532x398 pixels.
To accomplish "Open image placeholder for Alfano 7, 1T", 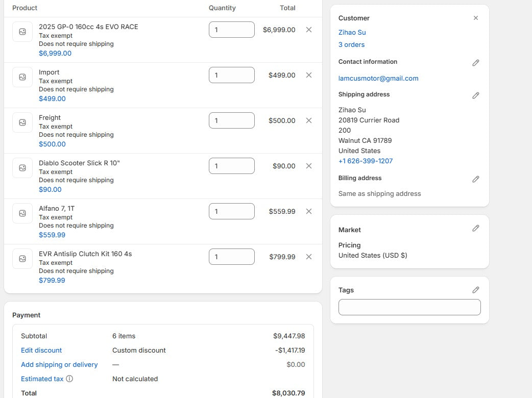I will click(22, 213).
